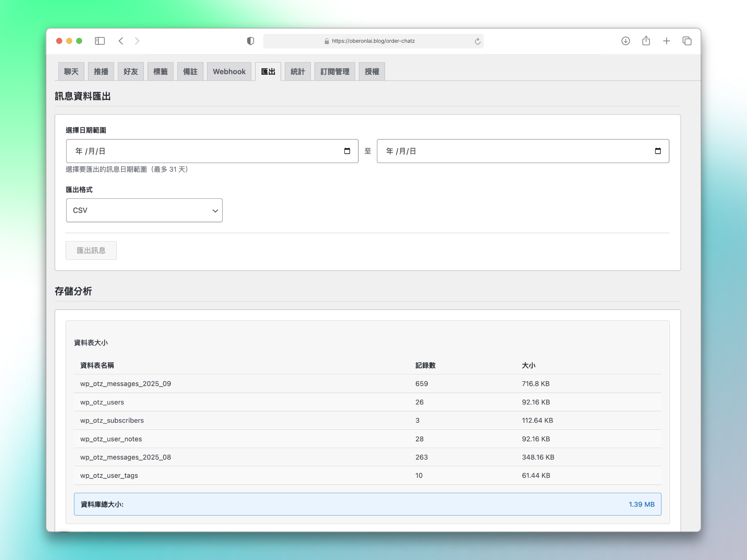Reload the page with the refresh icon
This screenshot has width=747, height=560.
(477, 41)
